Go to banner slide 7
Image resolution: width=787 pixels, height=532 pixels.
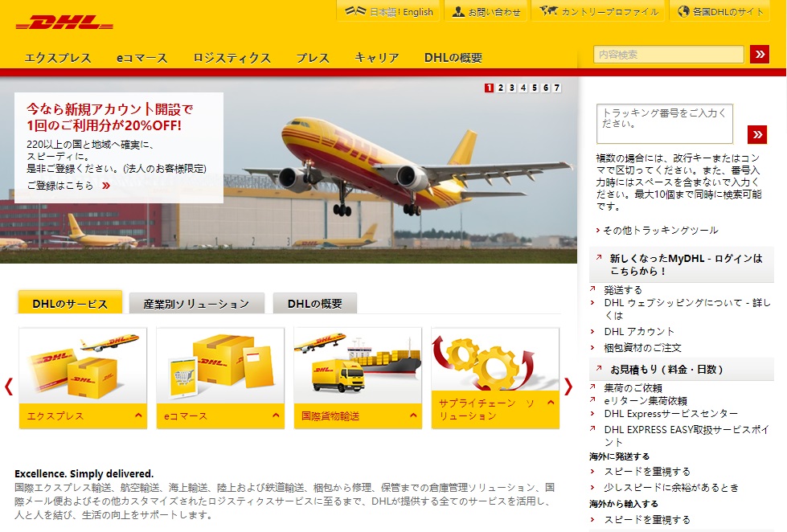(556, 88)
